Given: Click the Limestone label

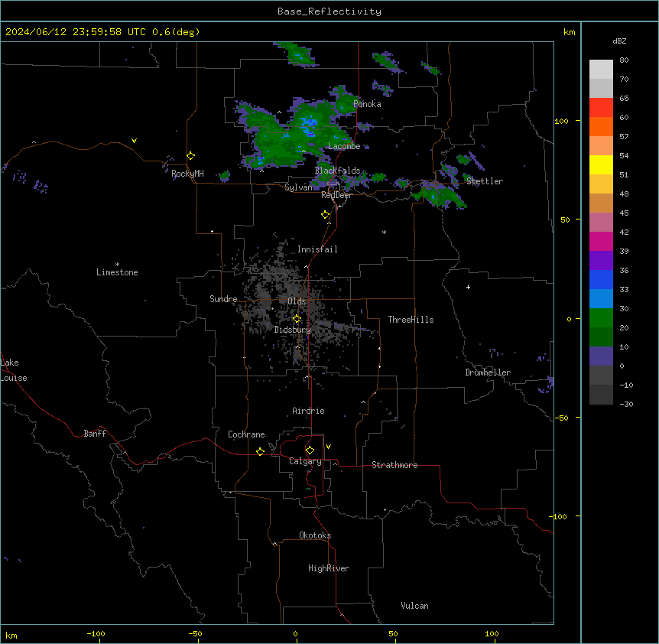Looking at the screenshot, I should 117,272.
